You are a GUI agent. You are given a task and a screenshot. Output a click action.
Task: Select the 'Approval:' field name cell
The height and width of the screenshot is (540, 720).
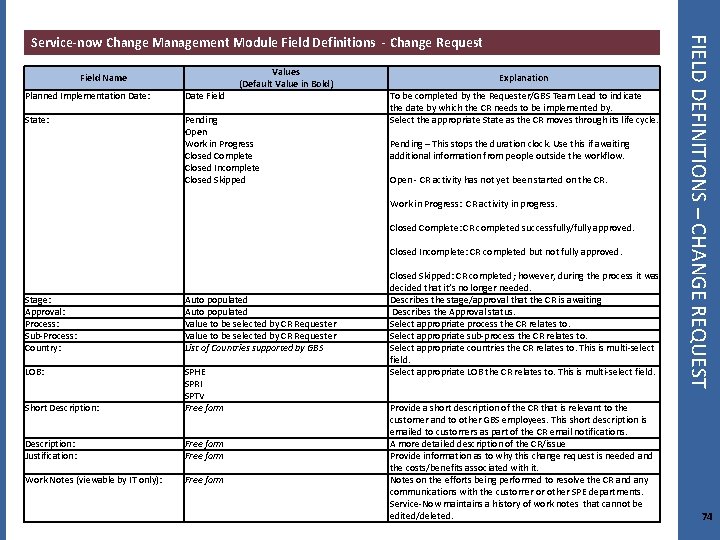tap(104, 312)
